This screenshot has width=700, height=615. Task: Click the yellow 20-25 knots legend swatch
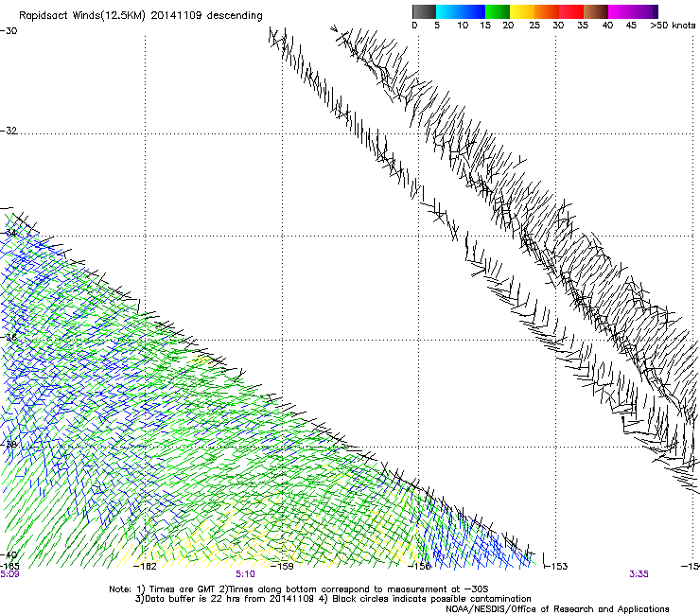pyautogui.click(x=522, y=11)
